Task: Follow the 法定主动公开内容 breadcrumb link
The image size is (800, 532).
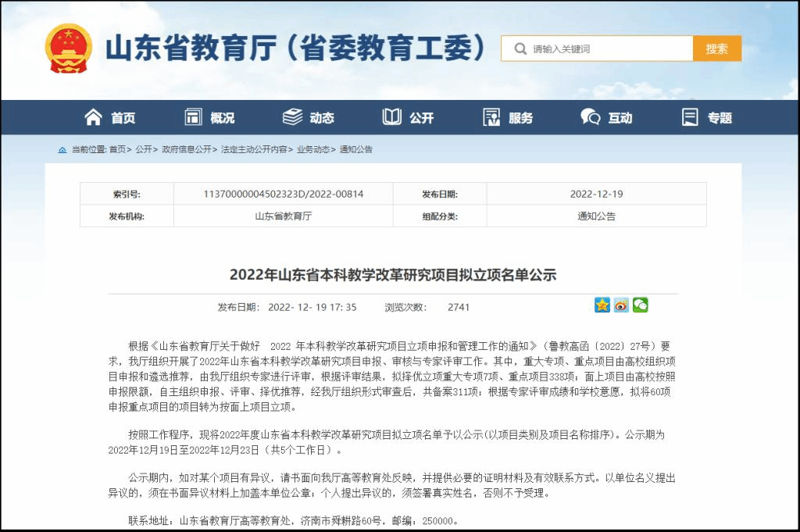Action: [254, 149]
